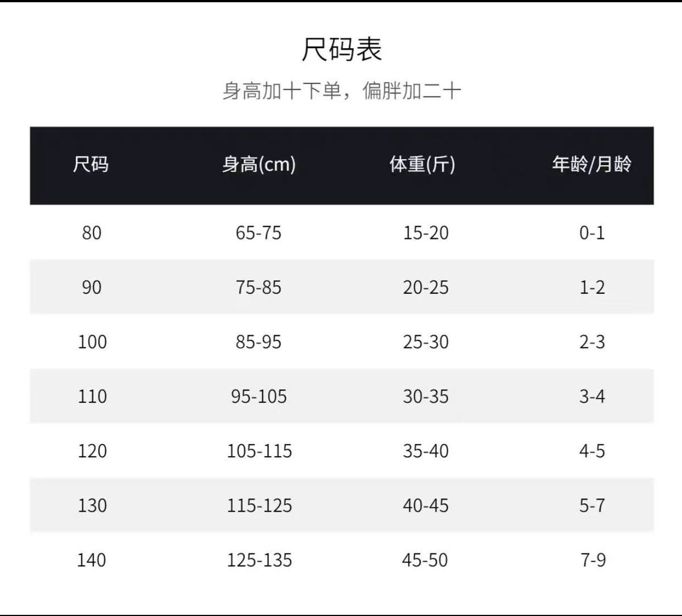The image size is (682, 616).
Task: Click the height cell 65-75
Action: [x=259, y=232]
